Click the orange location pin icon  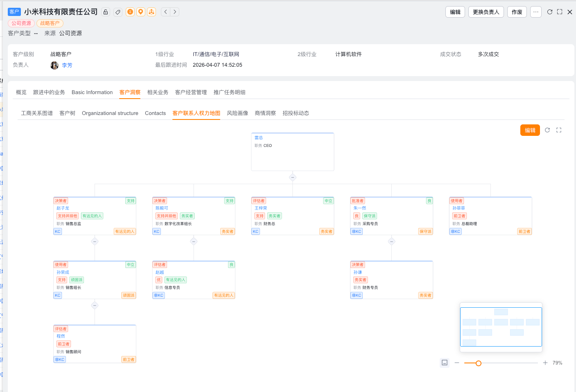[141, 12]
